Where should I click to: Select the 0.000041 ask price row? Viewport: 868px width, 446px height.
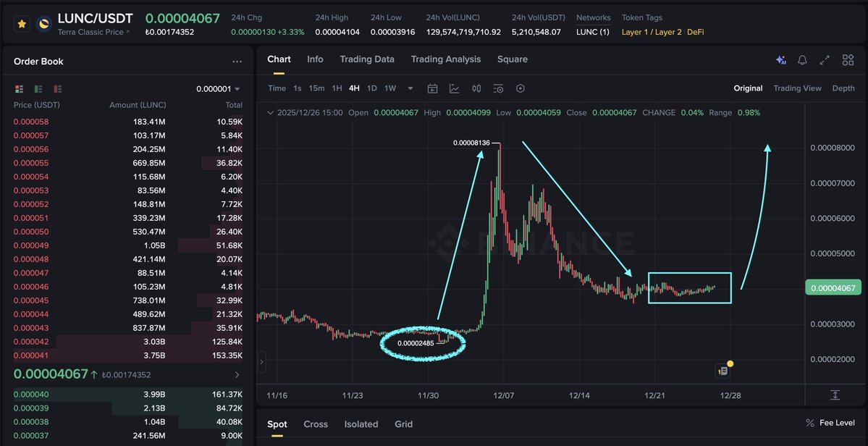click(x=128, y=355)
